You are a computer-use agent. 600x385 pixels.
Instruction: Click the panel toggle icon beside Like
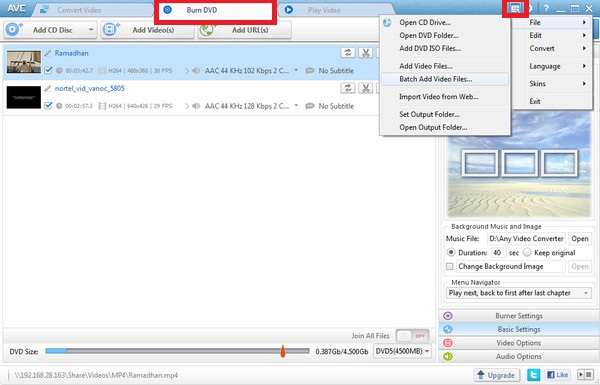(x=585, y=374)
